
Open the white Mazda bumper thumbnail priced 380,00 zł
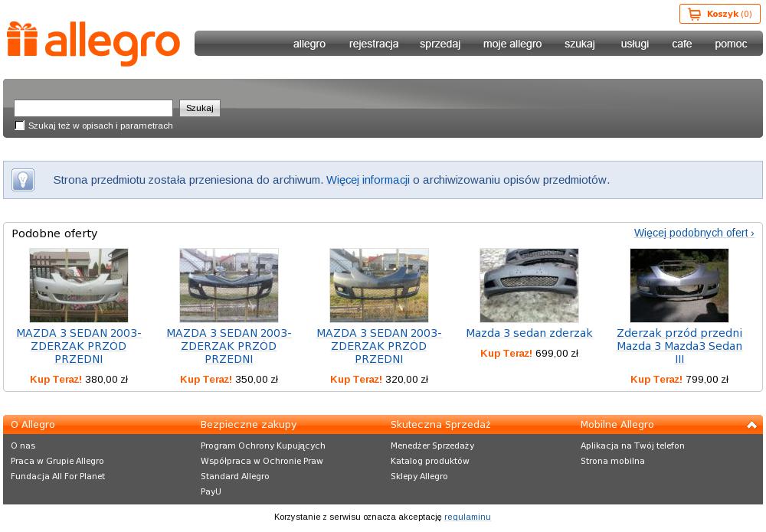[79, 286]
